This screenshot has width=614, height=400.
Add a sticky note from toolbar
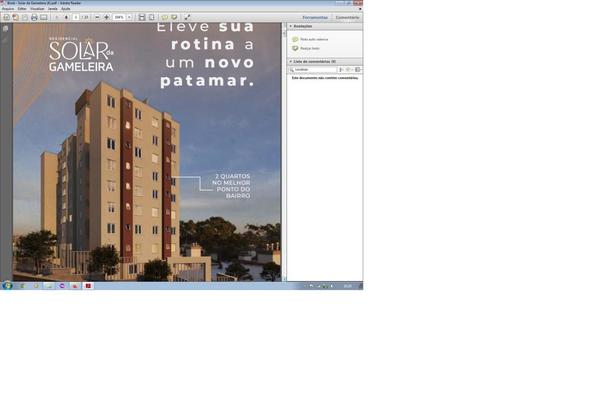165,17
